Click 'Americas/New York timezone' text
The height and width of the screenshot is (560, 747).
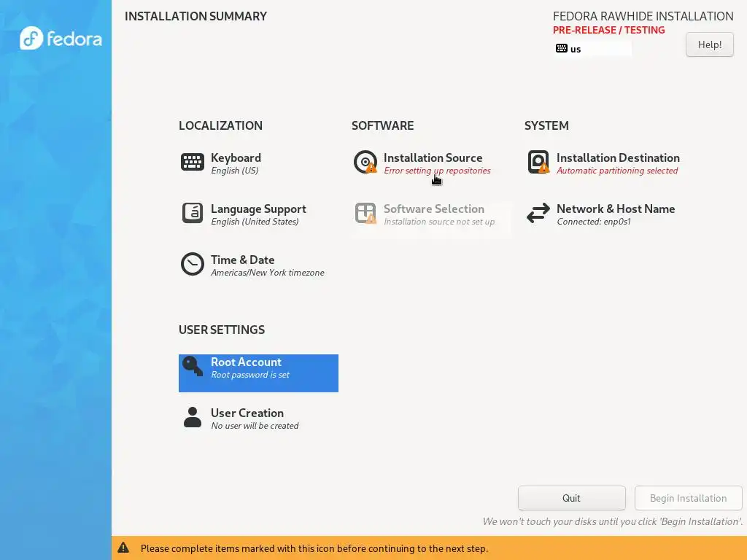(x=267, y=273)
